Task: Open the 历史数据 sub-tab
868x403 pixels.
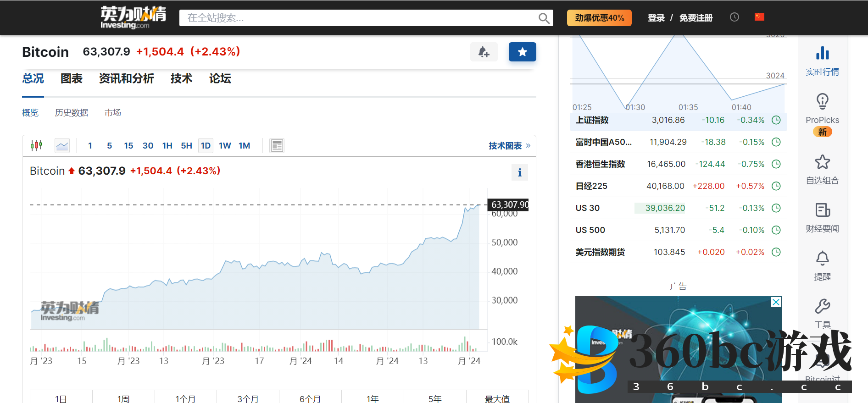Action: pyautogui.click(x=71, y=113)
